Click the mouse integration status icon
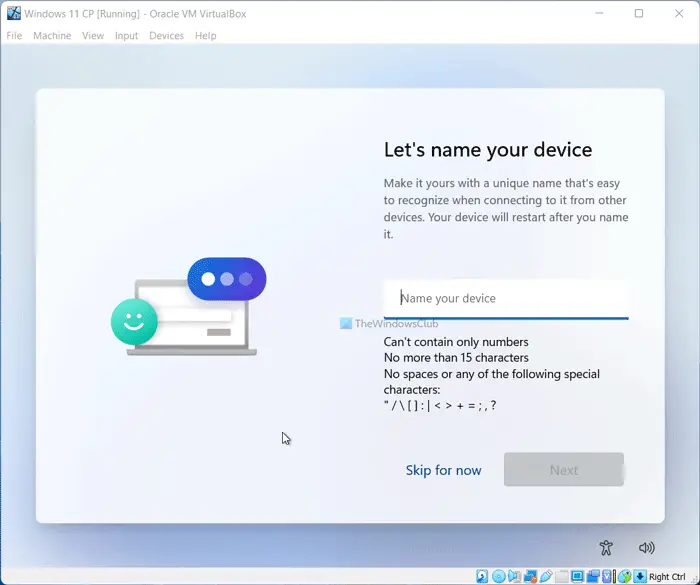700x585 pixels. [x=624, y=577]
